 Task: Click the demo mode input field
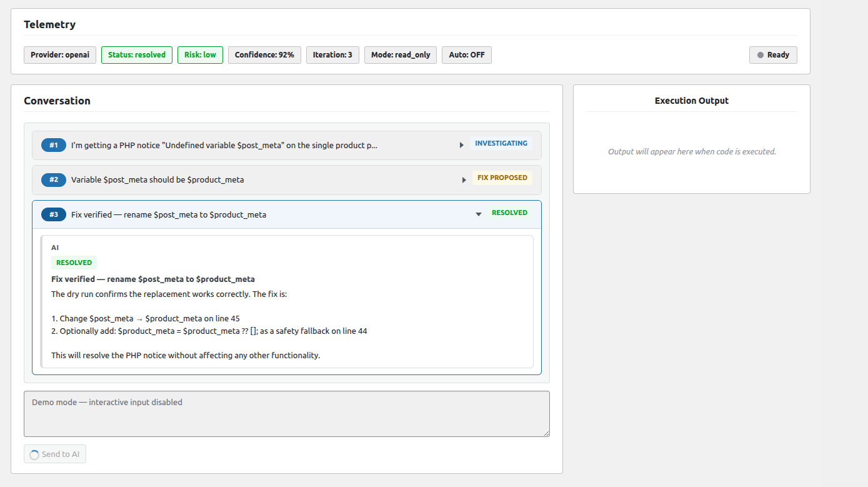(286, 413)
